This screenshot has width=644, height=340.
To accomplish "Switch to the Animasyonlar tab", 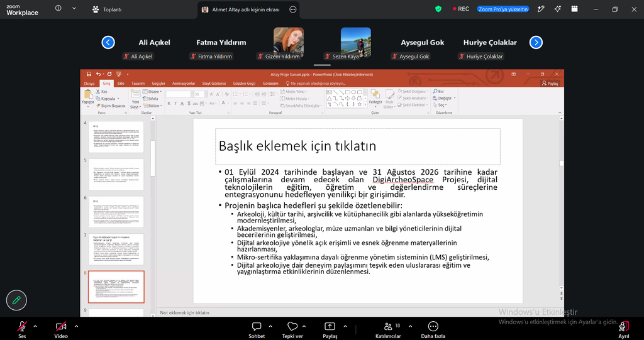I will [x=184, y=84].
